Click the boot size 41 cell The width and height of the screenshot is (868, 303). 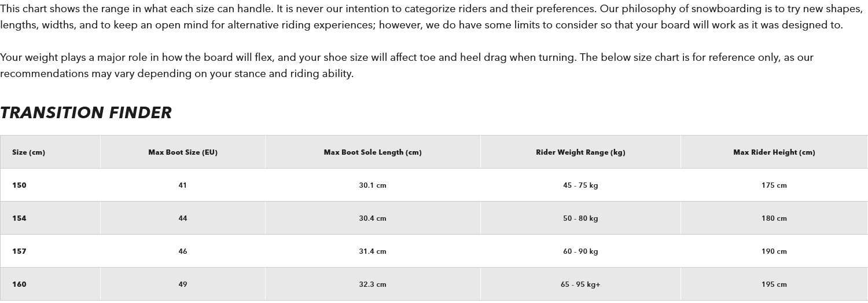click(x=183, y=185)
